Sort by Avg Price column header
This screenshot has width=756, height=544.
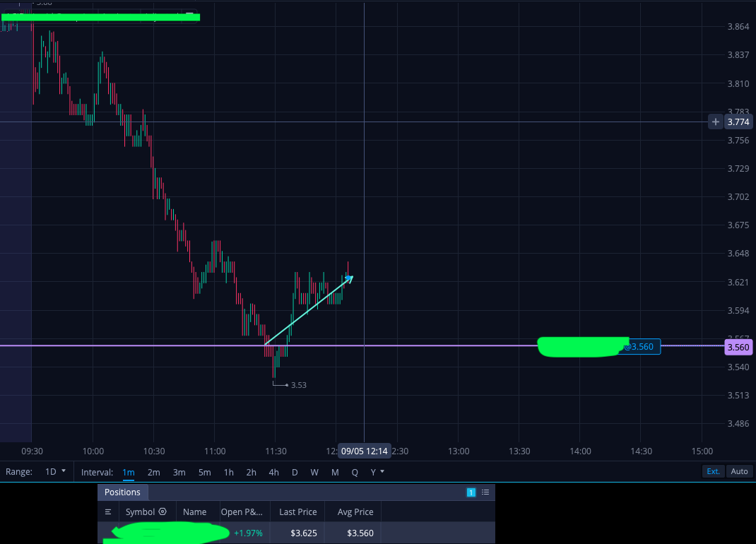click(355, 512)
